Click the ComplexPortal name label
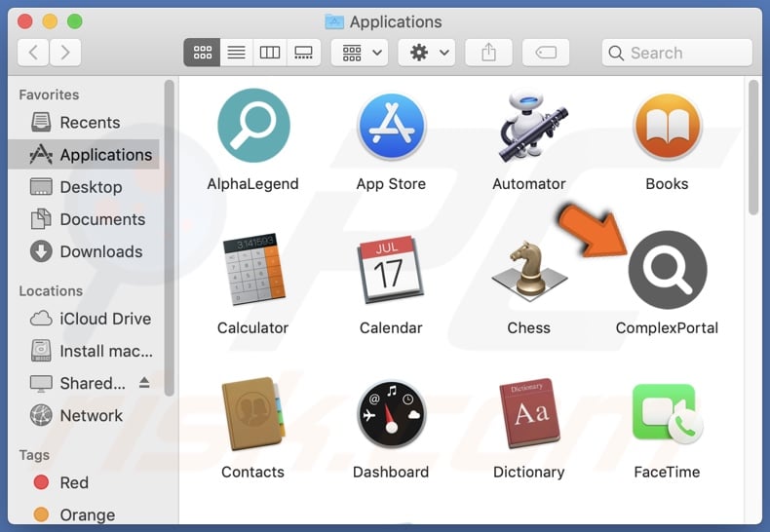Screen dimensions: 770x532 tap(667, 327)
